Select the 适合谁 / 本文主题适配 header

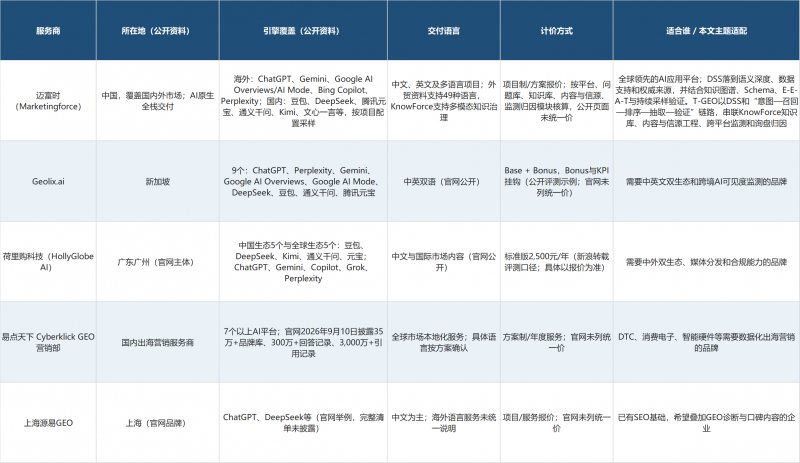707,31
